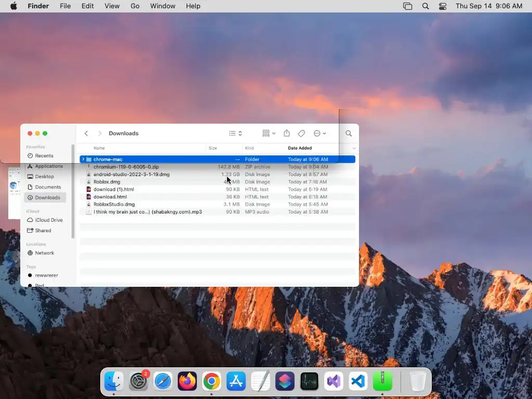Open the Apple menu

point(14,6)
